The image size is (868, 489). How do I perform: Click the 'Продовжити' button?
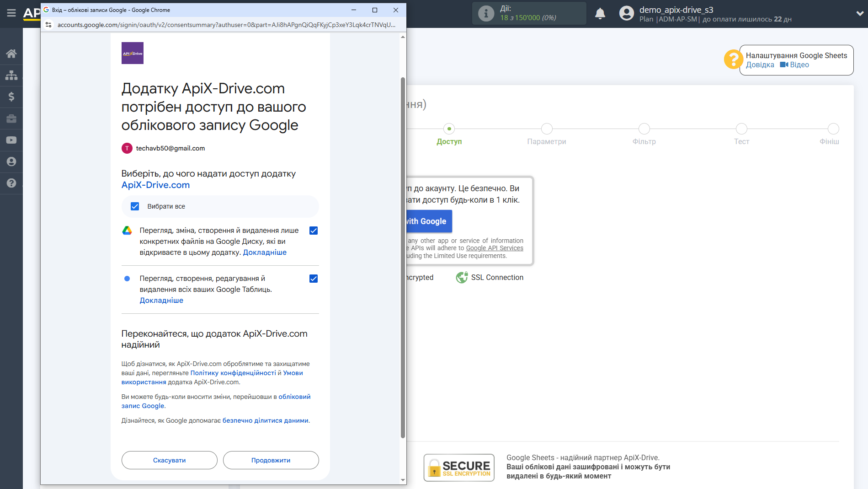271,460
